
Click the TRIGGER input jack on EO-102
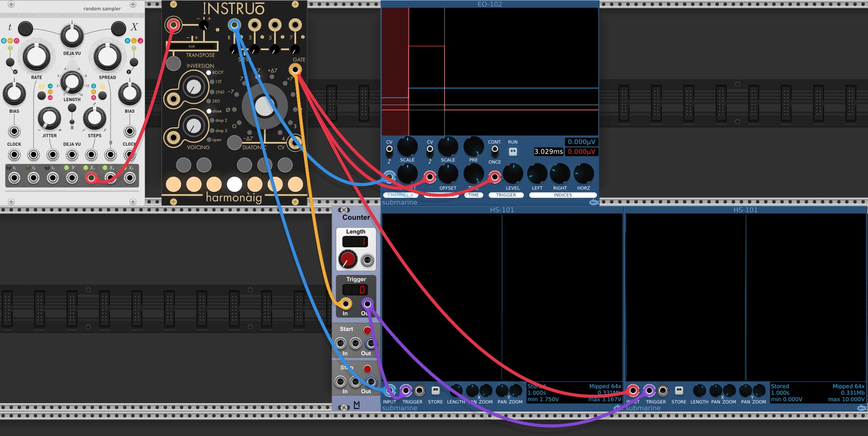pos(495,176)
